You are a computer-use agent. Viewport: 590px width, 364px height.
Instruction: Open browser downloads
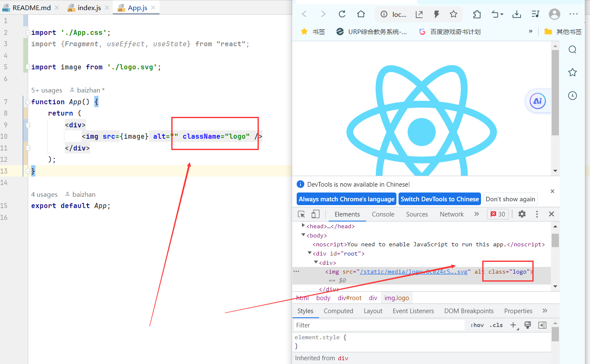[x=517, y=14]
